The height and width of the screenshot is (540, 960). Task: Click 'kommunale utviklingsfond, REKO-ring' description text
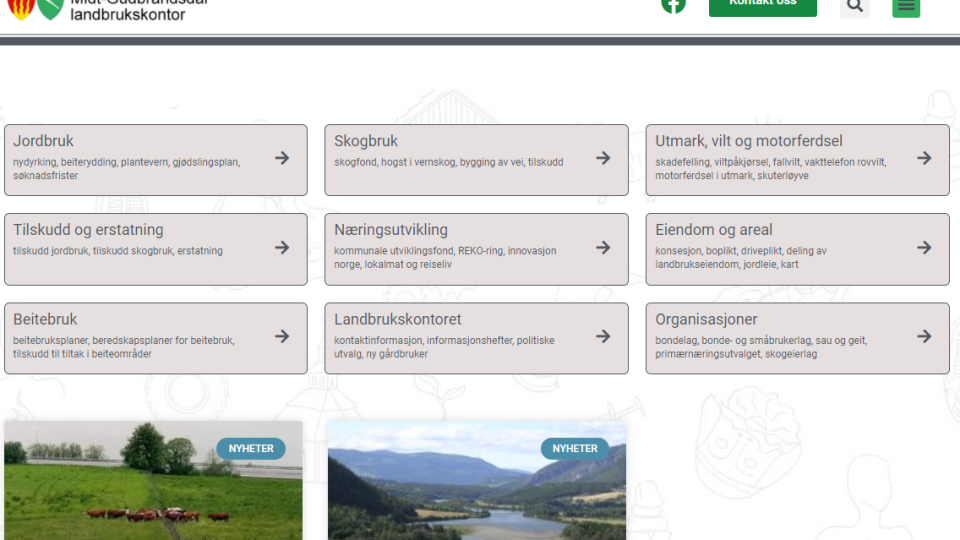[445, 258]
